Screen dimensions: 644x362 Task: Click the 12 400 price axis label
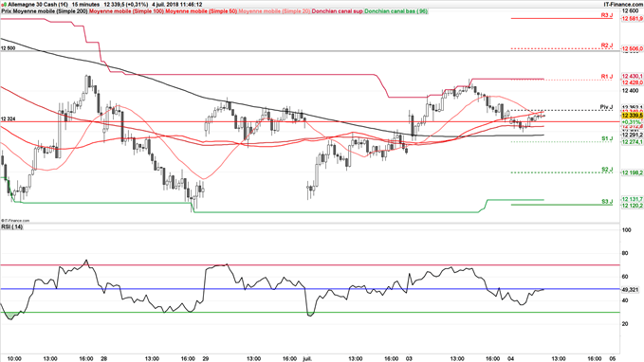click(631, 91)
